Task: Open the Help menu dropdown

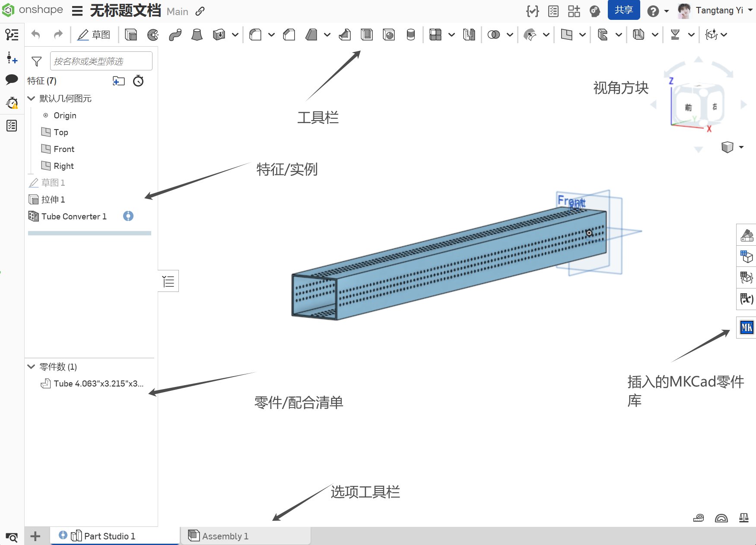Action: click(x=658, y=11)
